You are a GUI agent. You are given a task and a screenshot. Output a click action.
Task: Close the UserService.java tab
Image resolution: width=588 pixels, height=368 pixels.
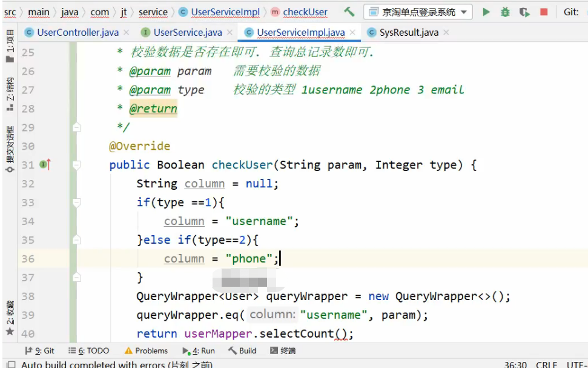pyautogui.click(x=230, y=33)
